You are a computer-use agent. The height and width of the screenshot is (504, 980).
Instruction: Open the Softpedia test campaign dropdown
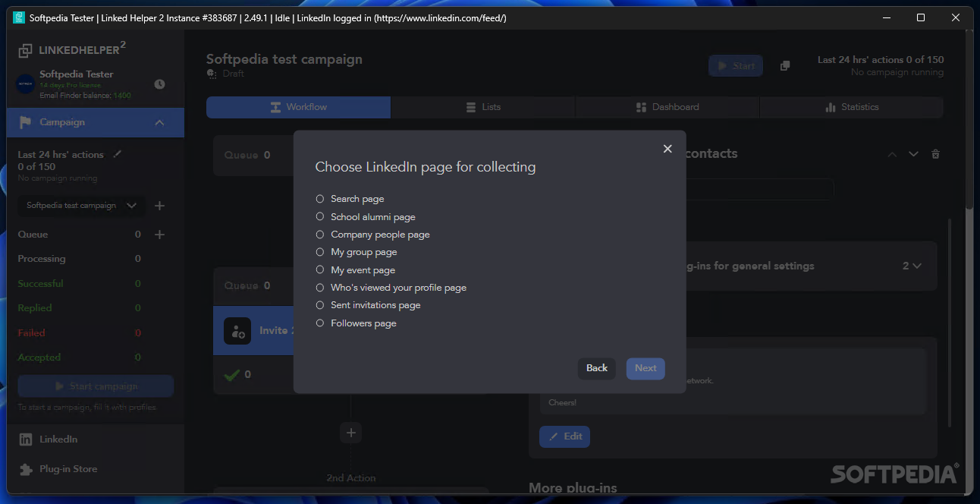pos(81,206)
